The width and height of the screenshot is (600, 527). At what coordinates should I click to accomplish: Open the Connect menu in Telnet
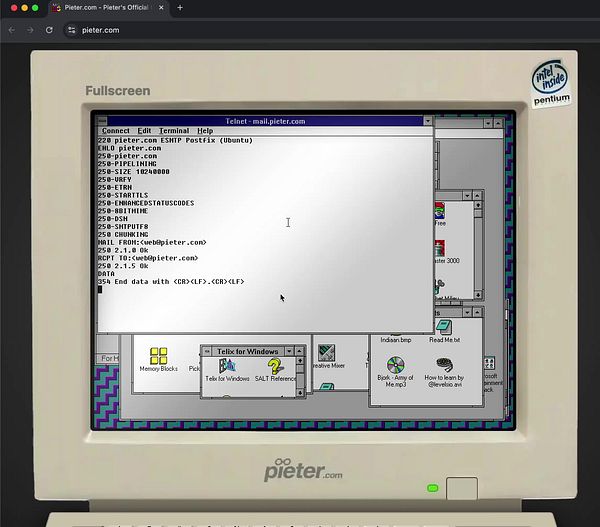click(x=115, y=131)
